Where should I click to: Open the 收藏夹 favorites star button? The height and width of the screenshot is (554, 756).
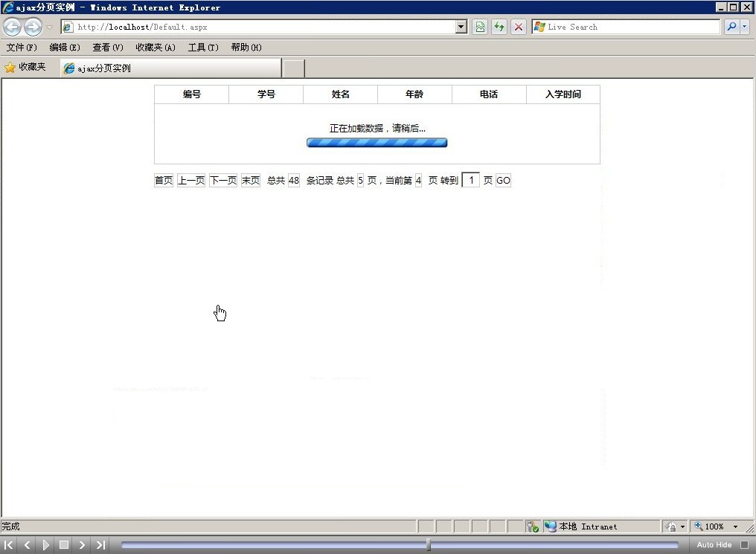coord(25,68)
